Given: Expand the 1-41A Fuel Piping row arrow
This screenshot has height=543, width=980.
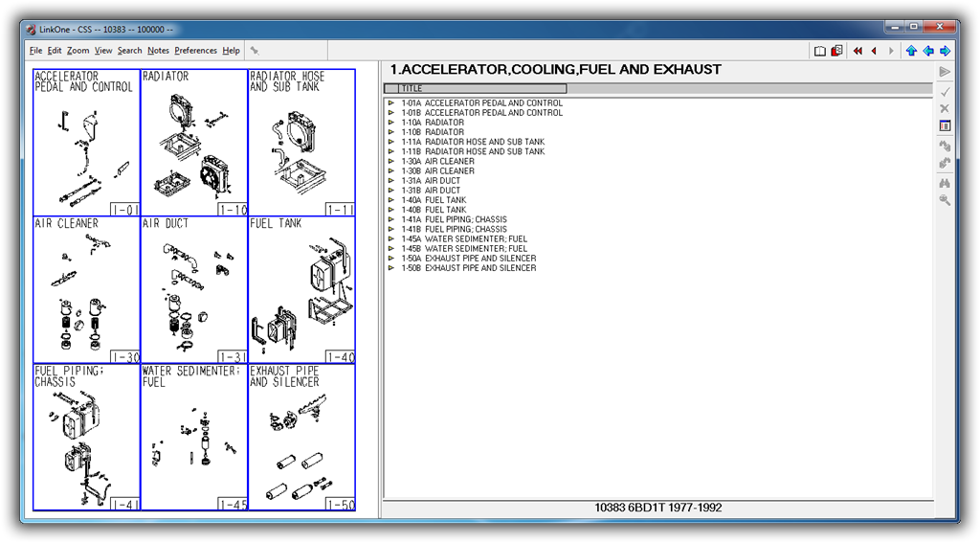Looking at the screenshot, I should click(391, 219).
